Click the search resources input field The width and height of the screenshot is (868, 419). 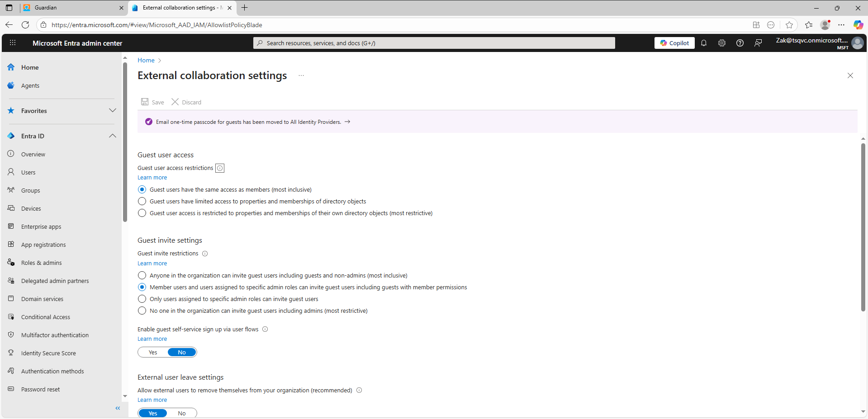click(434, 43)
